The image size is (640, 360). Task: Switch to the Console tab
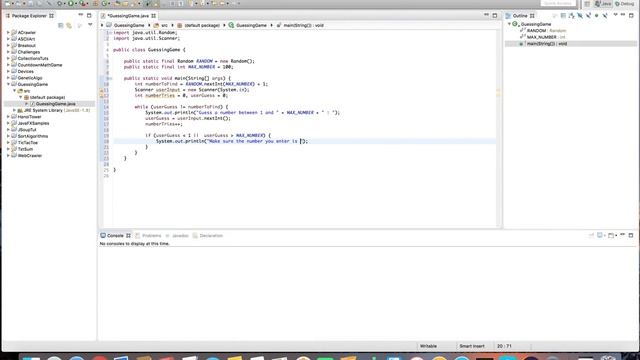(x=115, y=236)
